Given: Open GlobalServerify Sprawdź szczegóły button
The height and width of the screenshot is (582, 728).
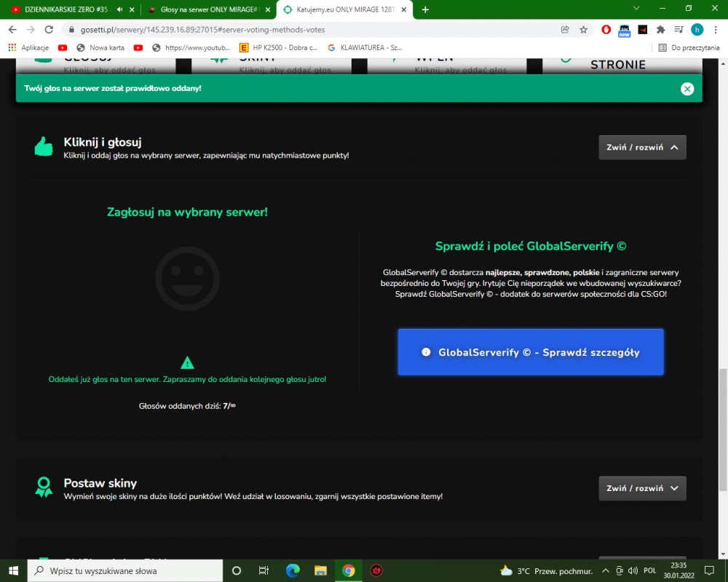Looking at the screenshot, I should (x=531, y=352).
